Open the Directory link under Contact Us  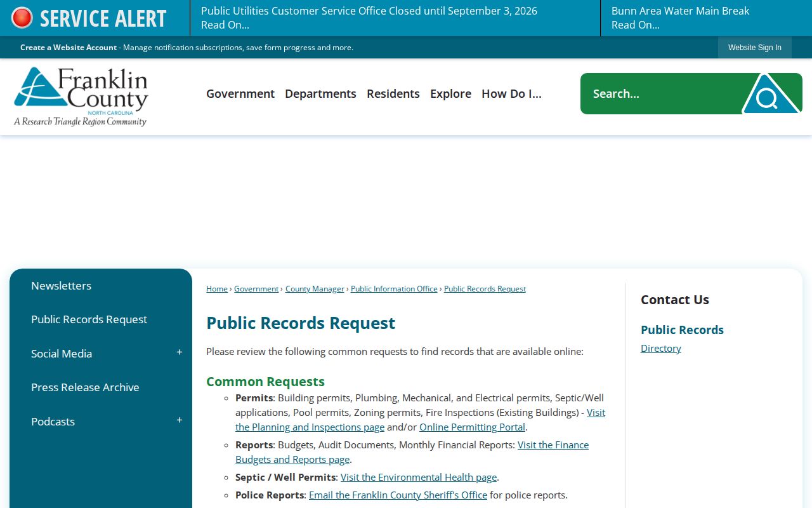[x=660, y=349]
